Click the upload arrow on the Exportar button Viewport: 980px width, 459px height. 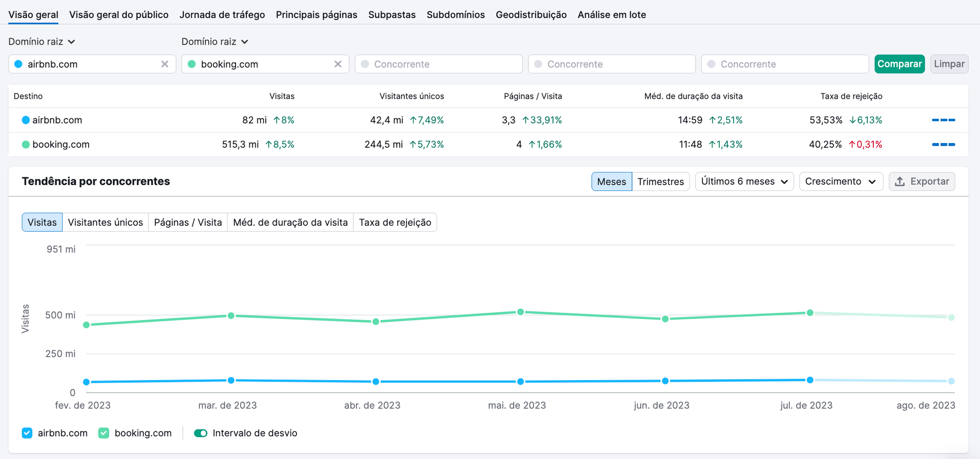(x=900, y=181)
